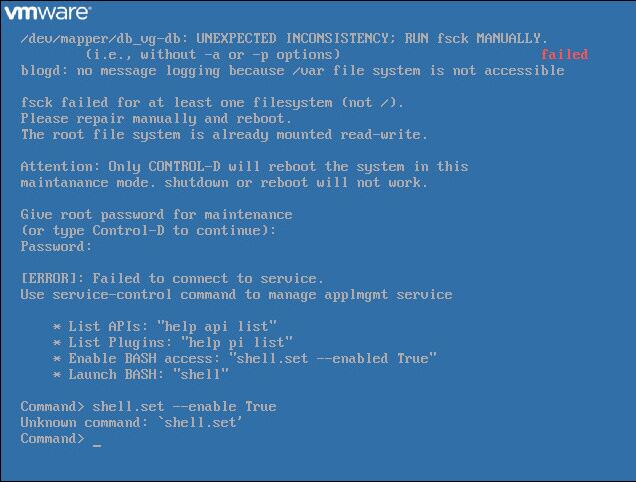The image size is (636, 482).
Task: Click 'Please repair manually and reboot' line
Action: click(156, 118)
